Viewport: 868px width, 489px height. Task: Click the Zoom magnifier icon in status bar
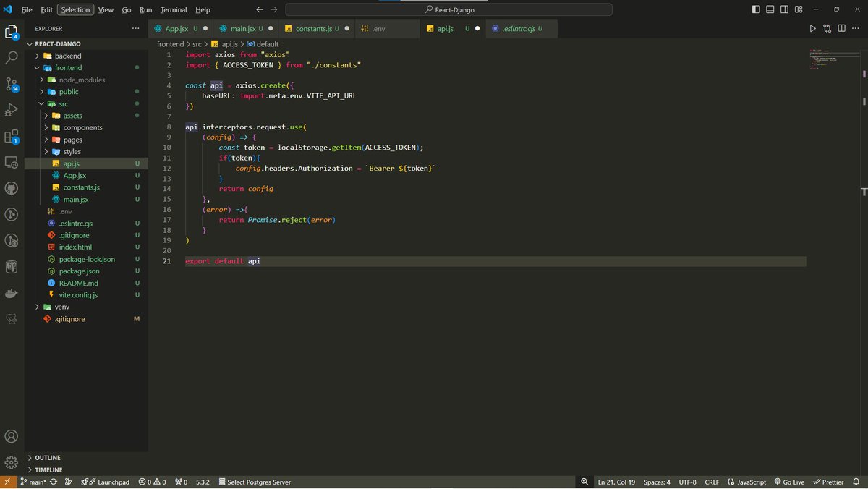click(584, 482)
